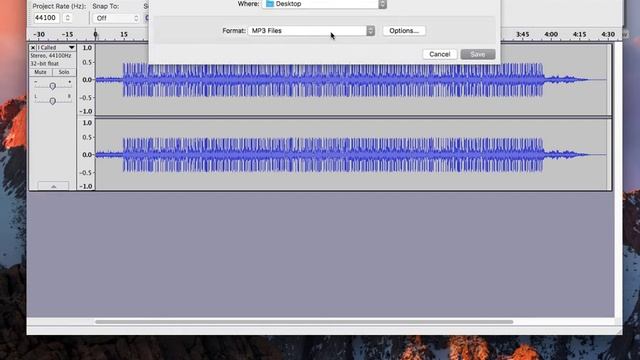Screen dimensions: 640x360
Task: Click the 'Stereo, 44100Hz' track info text
Action: pos(51,56)
